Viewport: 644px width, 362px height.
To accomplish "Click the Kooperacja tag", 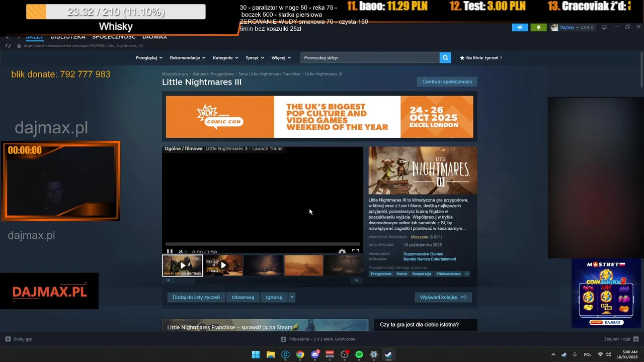I will [422, 274].
